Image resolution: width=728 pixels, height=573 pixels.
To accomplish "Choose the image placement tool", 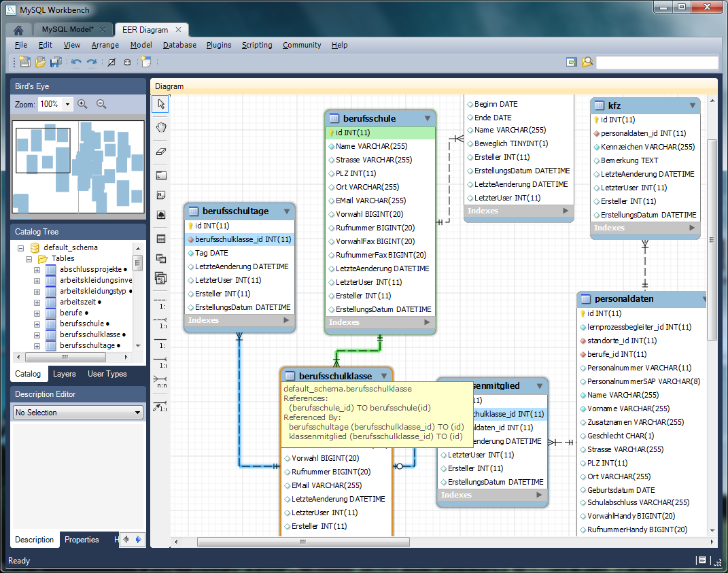I will tap(160, 215).
